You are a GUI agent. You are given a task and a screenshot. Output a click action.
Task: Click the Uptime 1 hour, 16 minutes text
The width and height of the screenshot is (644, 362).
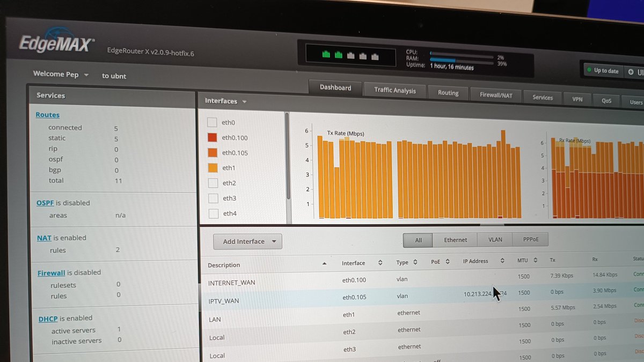coord(440,67)
